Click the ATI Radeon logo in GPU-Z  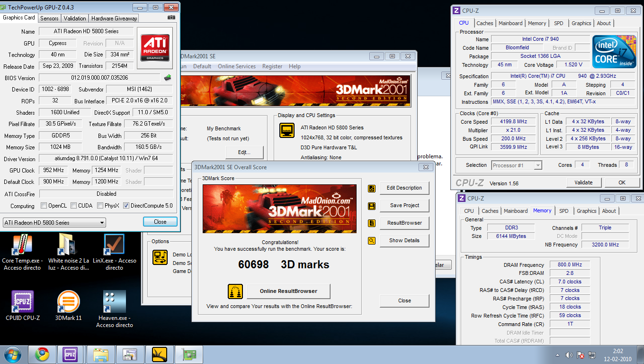pos(154,47)
